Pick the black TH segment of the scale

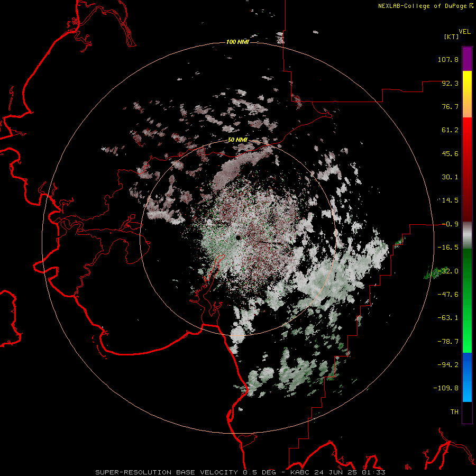point(467,413)
